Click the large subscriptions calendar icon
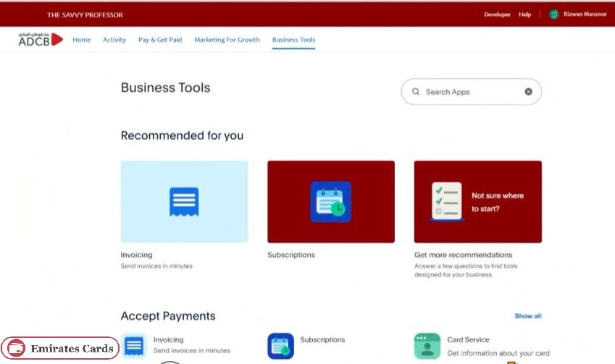 tap(331, 202)
